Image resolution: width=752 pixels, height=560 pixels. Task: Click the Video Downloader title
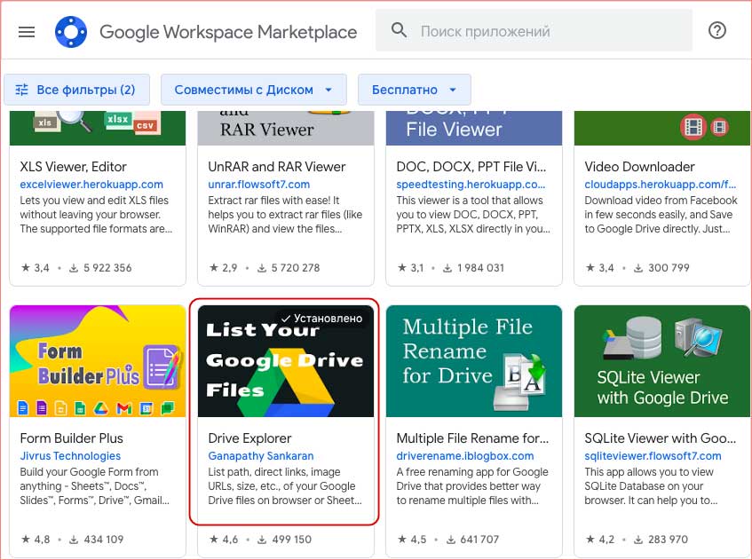tap(639, 166)
